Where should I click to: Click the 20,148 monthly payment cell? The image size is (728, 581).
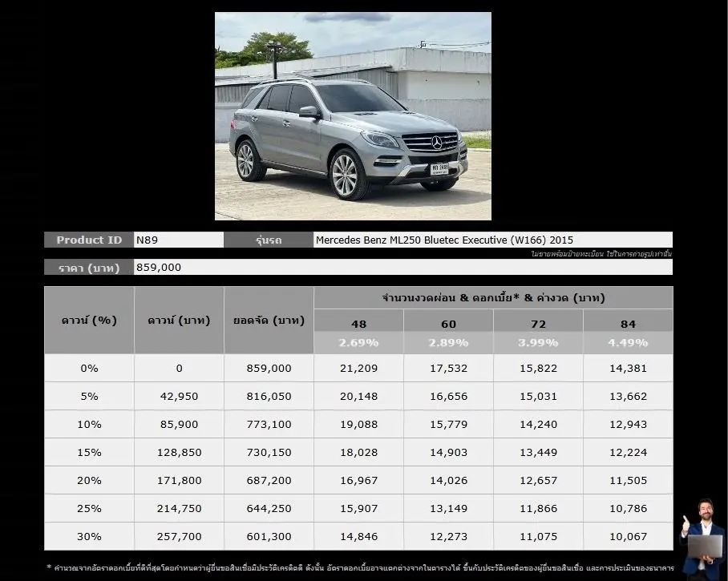coord(358,397)
